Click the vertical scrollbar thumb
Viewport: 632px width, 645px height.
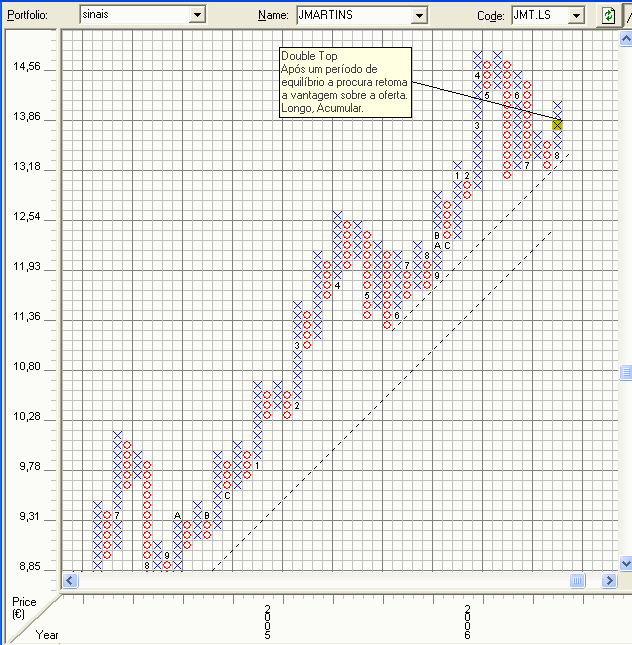click(x=625, y=372)
